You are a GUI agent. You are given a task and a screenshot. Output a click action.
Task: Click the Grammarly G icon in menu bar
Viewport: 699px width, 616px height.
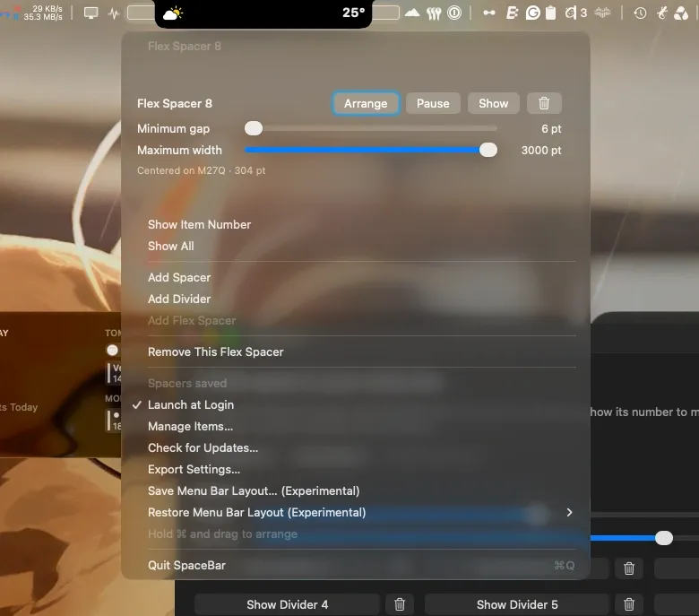(532, 13)
